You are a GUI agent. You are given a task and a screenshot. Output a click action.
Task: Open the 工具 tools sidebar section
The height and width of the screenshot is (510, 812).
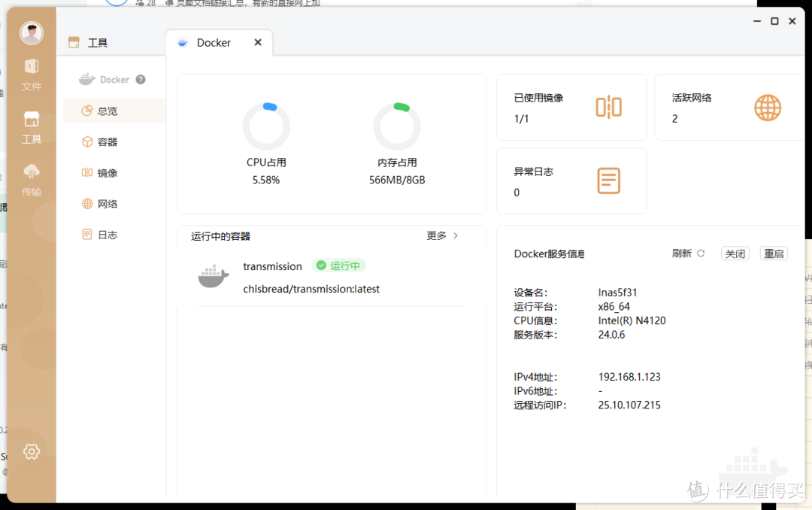(32, 128)
